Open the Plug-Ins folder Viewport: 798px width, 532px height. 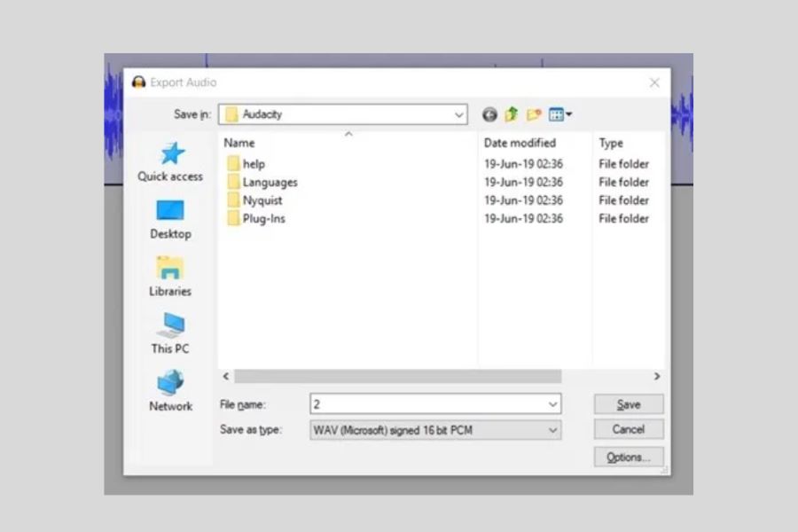tap(262, 218)
